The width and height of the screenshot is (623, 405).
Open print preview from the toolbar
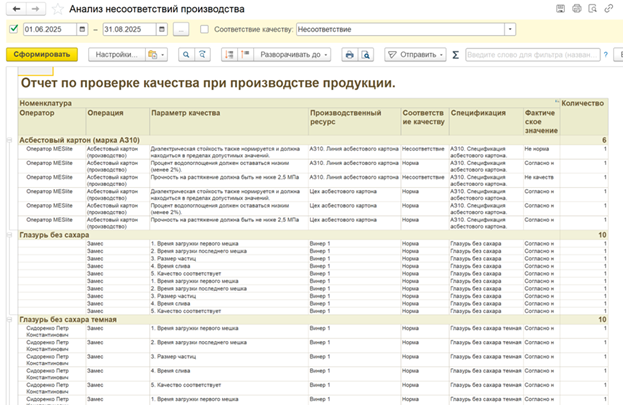(x=366, y=54)
